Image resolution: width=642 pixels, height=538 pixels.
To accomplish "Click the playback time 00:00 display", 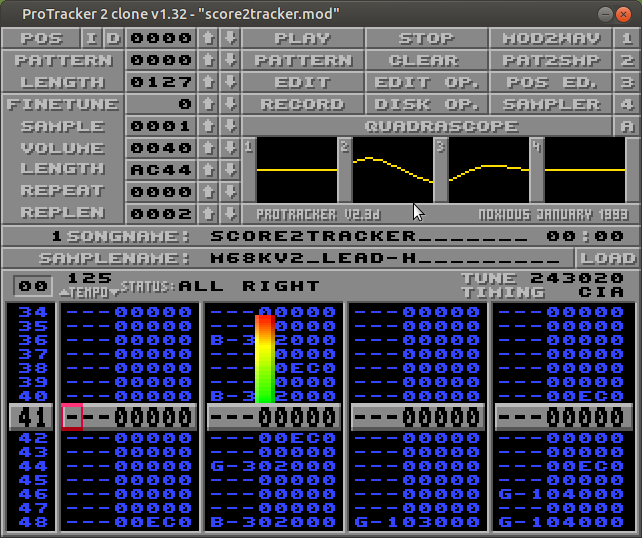I will coord(585,236).
